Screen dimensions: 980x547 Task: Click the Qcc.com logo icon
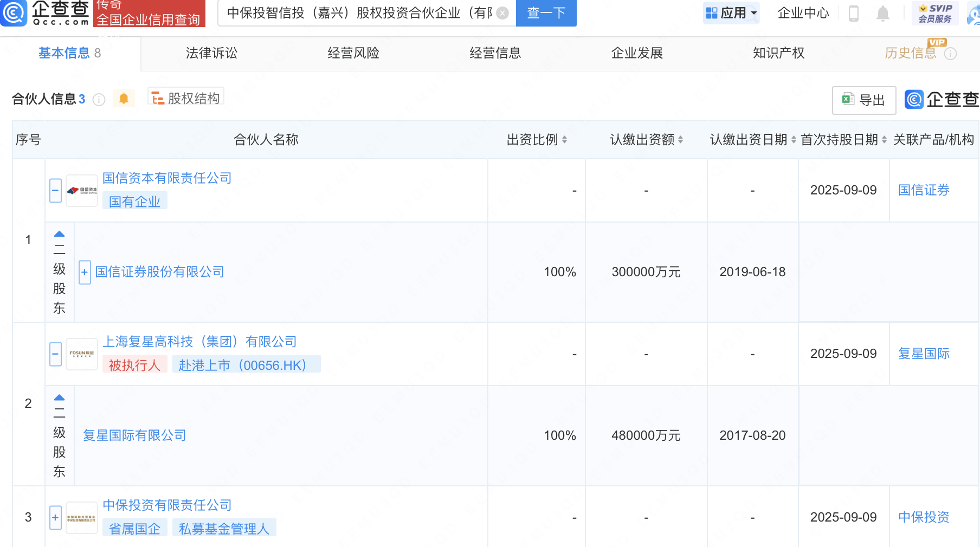point(14,12)
